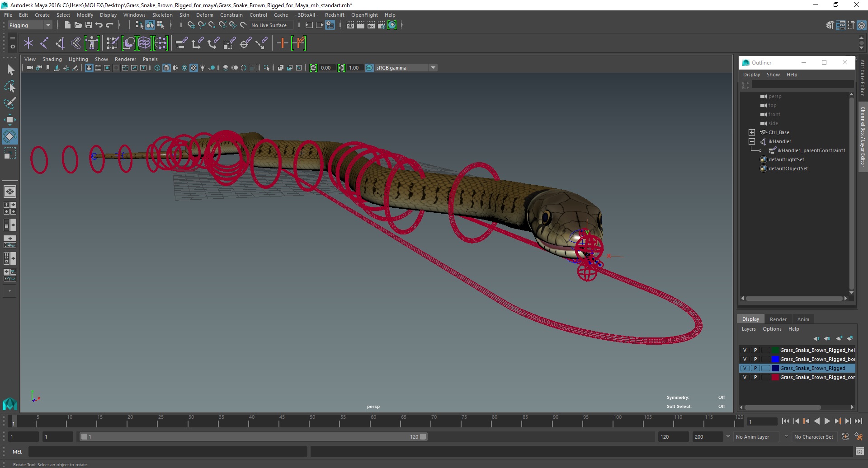Image resolution: width=868 pixels, height=468 pixels.
Task: Open the Script Editor icon
Action: click(x=860, y=451)
